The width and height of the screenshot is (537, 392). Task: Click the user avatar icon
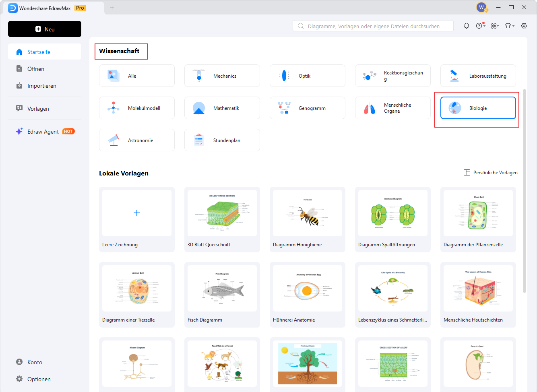tap(481, 7)
